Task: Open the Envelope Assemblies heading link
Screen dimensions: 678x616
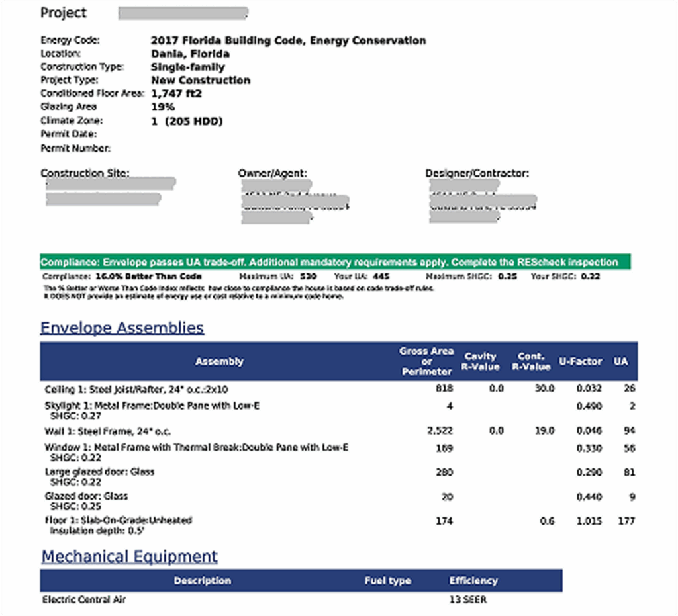Action: point(122,328)
